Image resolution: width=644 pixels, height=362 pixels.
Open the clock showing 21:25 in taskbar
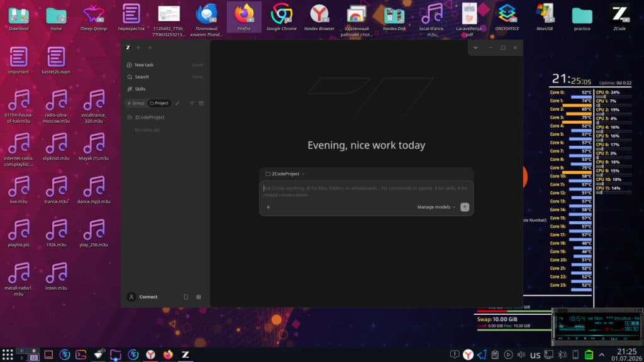627,354
